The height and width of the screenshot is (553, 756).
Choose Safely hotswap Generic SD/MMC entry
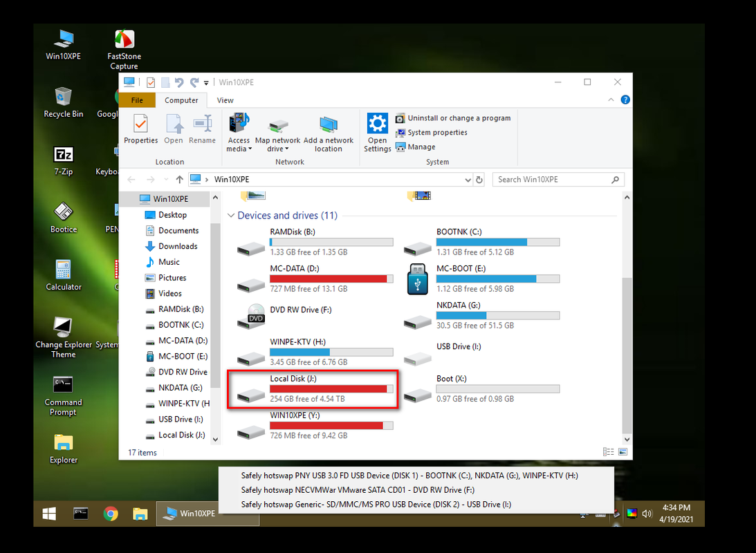tap(376, 505)
